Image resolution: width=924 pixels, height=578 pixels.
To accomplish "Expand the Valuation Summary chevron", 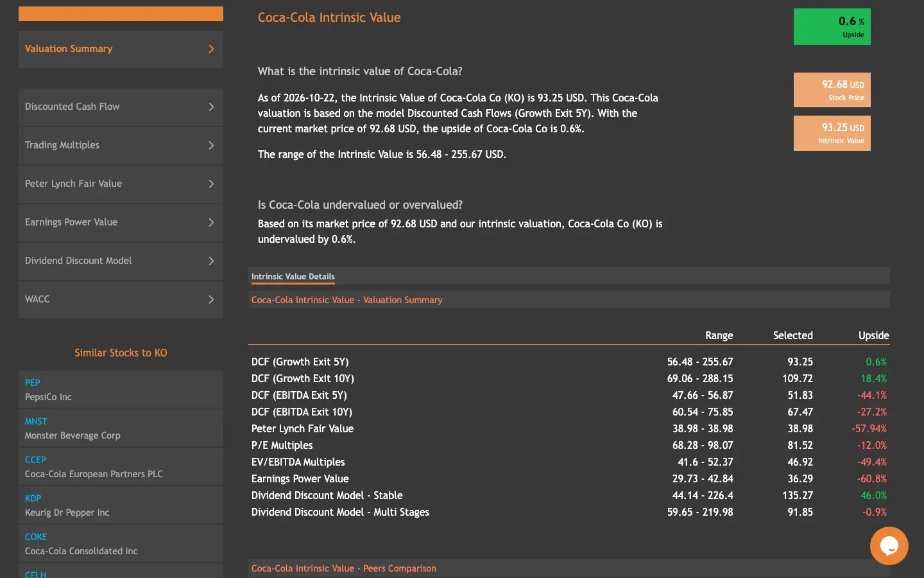I will [x=211, y=49].
